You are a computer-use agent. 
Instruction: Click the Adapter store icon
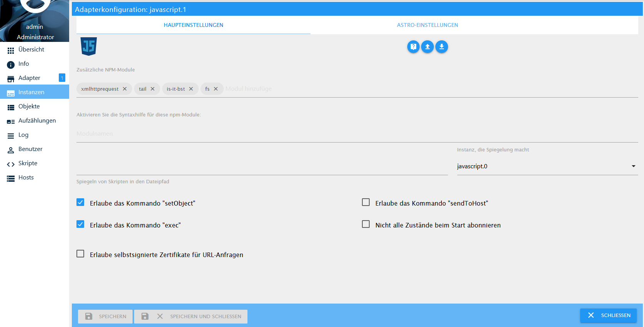(x=11, y=79)
